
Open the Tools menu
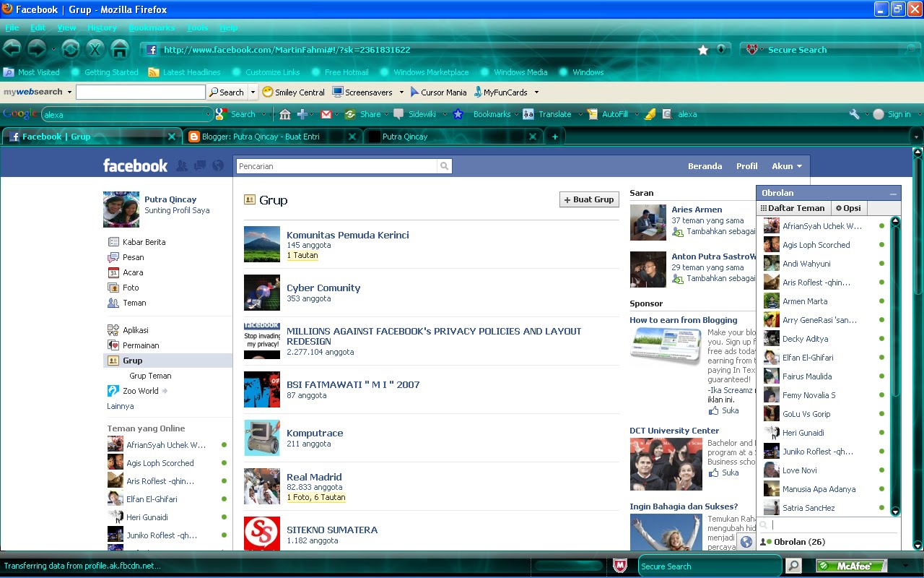(197, 27)
